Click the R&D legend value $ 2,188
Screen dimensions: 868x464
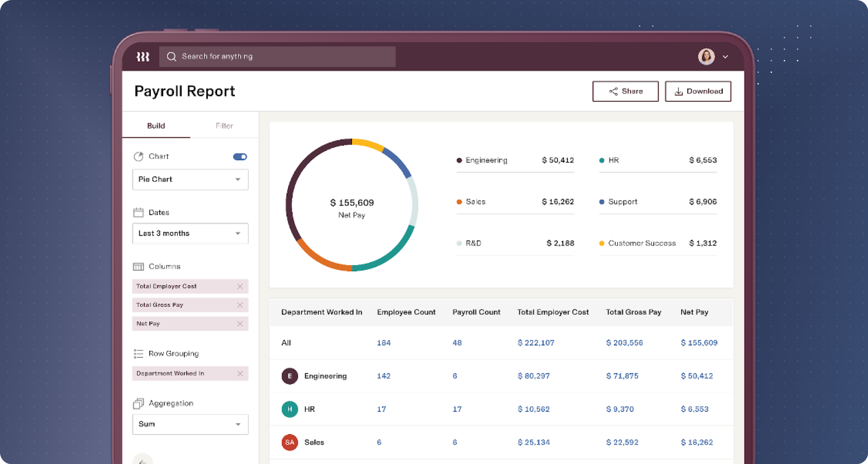(560, 243)
